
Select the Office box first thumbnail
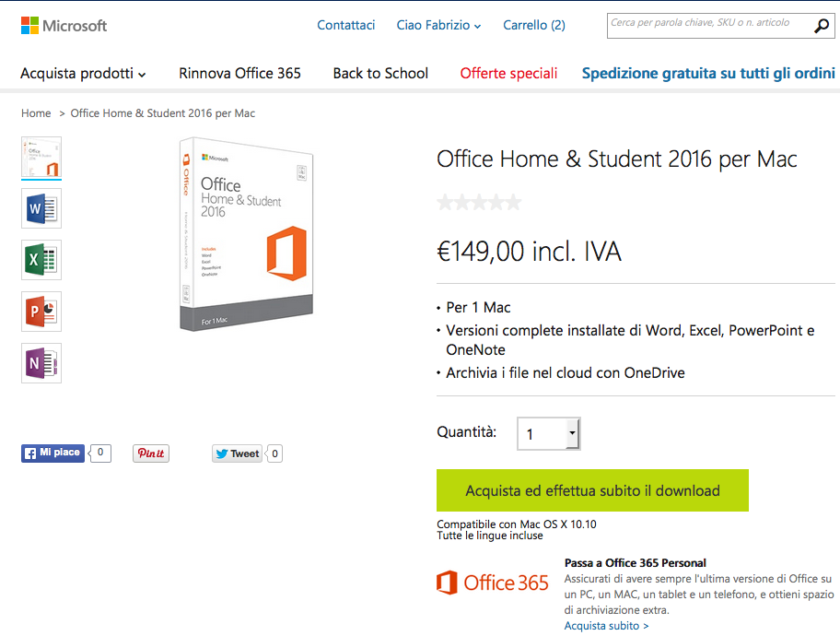click(41, 158)
